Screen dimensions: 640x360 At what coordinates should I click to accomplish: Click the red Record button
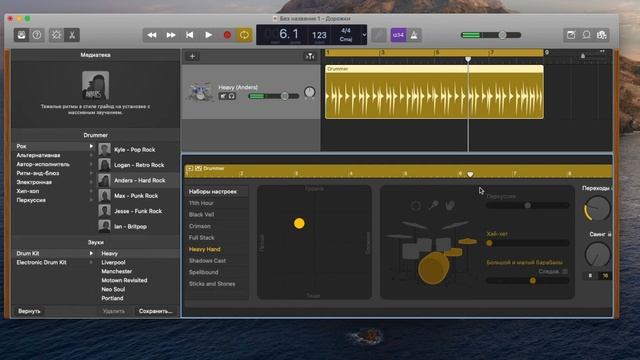(227, 35)
